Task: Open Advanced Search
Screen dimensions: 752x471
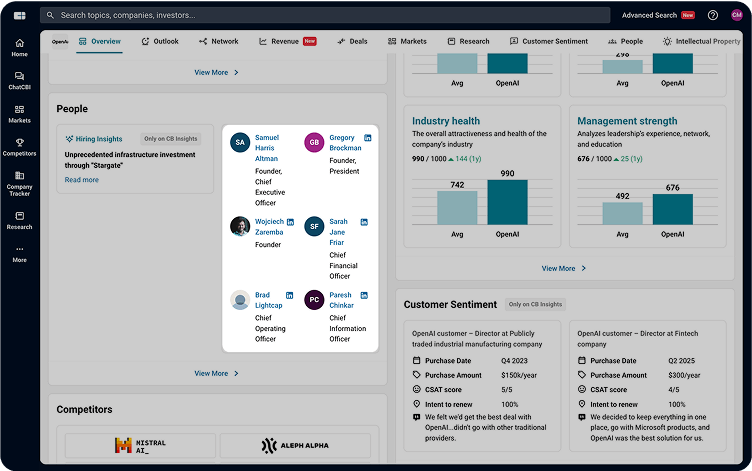Action: coord(649,15)
